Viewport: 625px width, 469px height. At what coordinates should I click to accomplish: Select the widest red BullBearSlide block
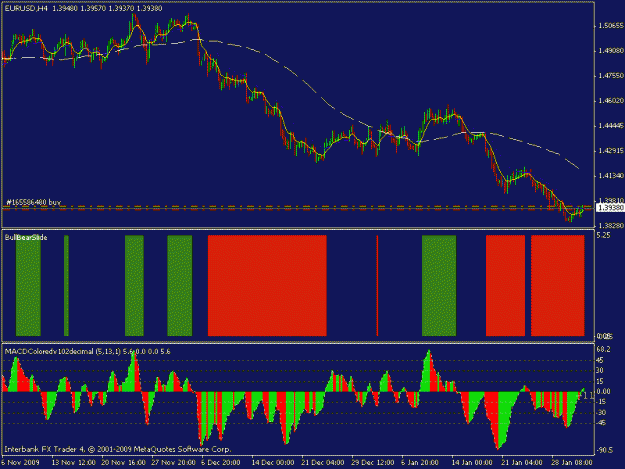(x=267, y=286)
